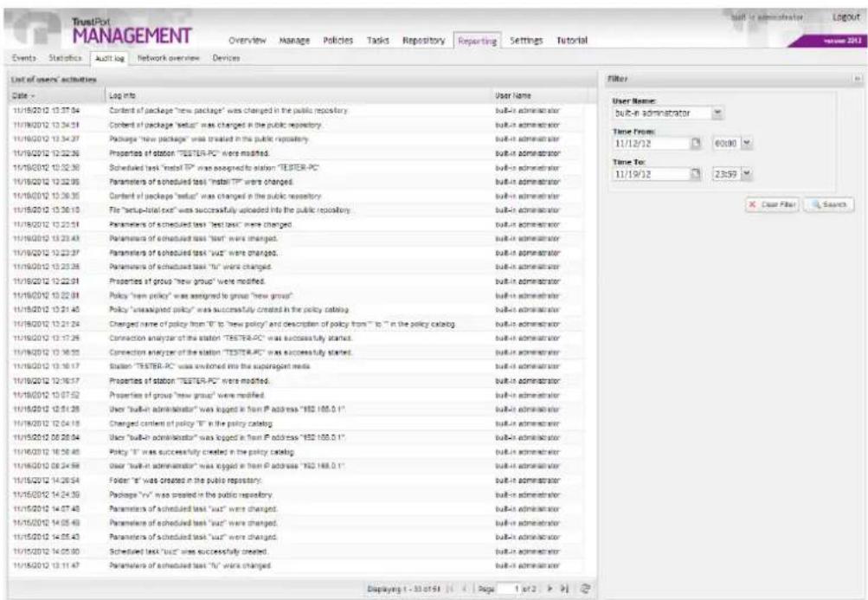Go to the next page of results
The width and height of the screenshot is (868, 600).
click(550, 589)
